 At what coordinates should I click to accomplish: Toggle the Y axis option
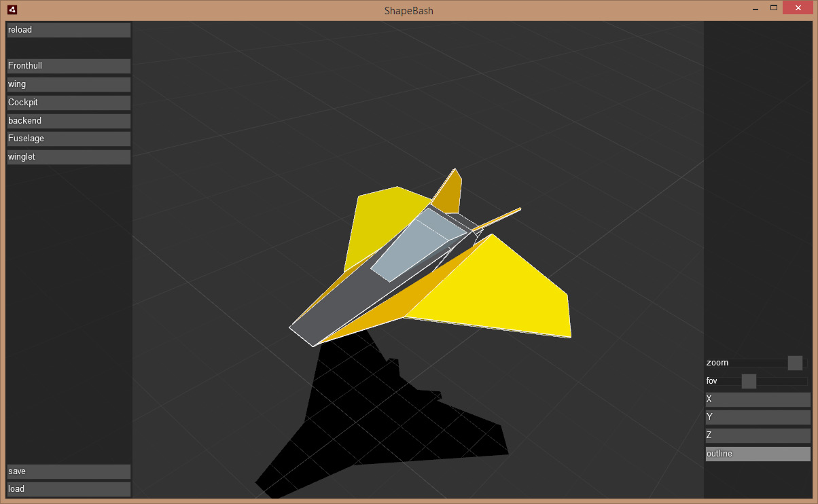pos(758,417)
